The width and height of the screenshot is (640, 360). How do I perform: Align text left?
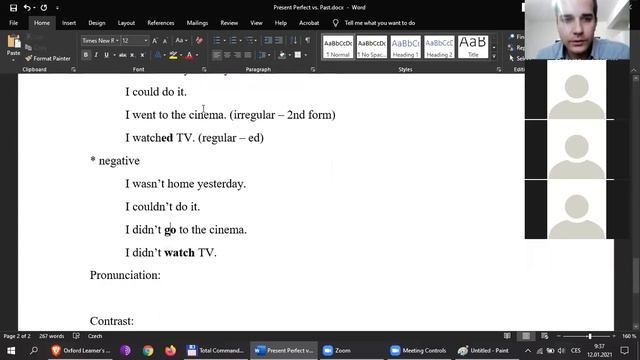coord(217,55)
